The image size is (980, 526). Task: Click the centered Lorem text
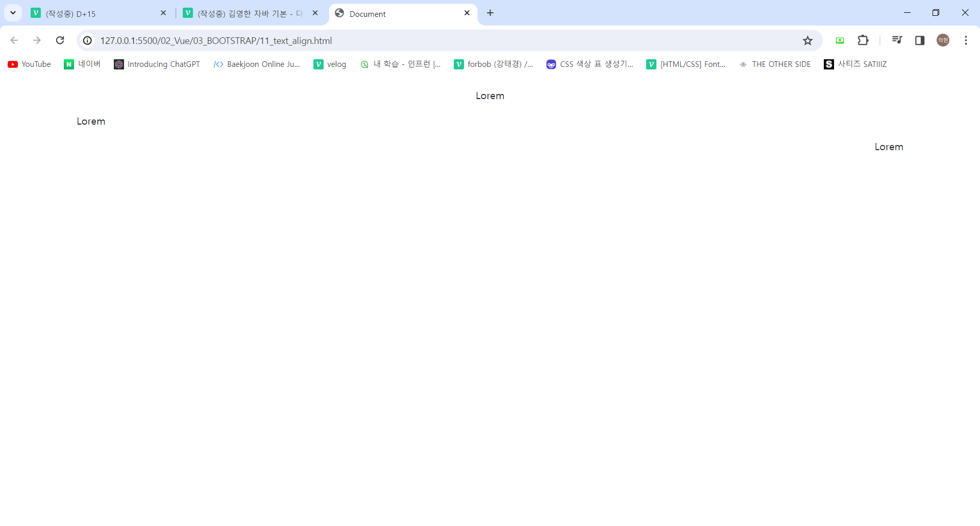pos(490,96)
